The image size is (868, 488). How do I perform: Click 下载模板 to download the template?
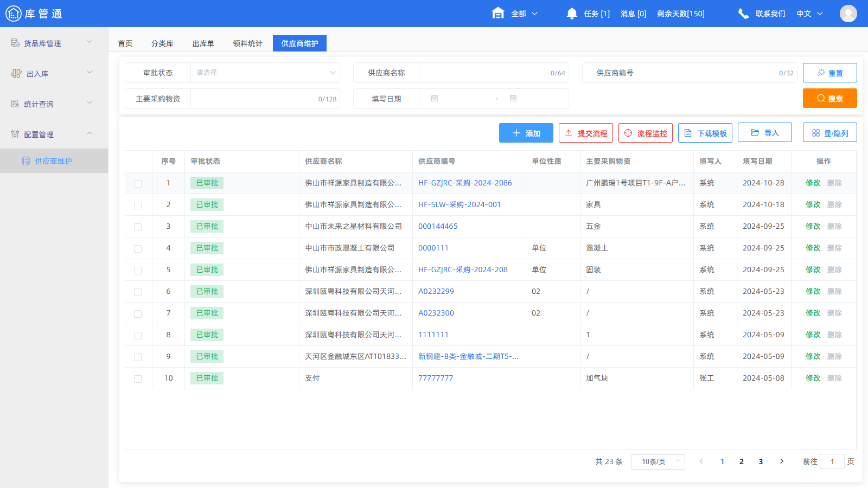click(x=705, y=133)
